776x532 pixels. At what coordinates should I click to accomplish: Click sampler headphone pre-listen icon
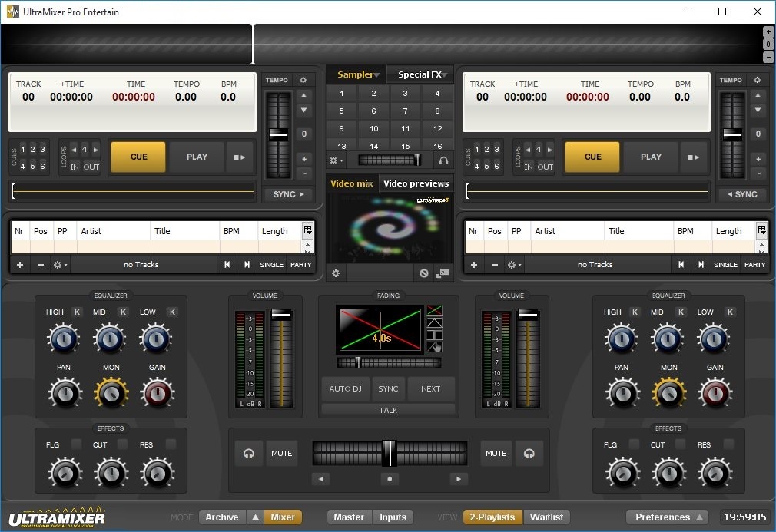click(443, 160)
